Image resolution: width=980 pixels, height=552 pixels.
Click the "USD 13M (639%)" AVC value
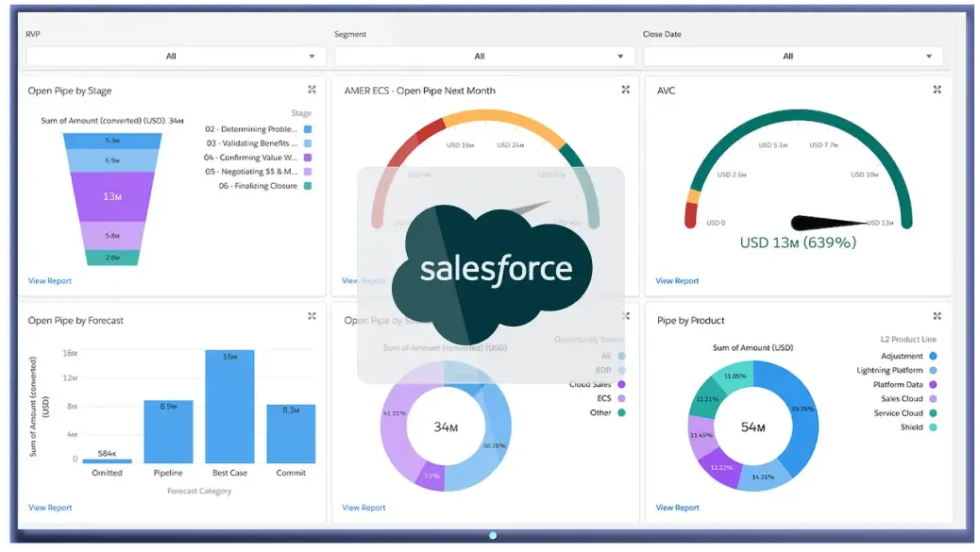(x=798, y=243)
